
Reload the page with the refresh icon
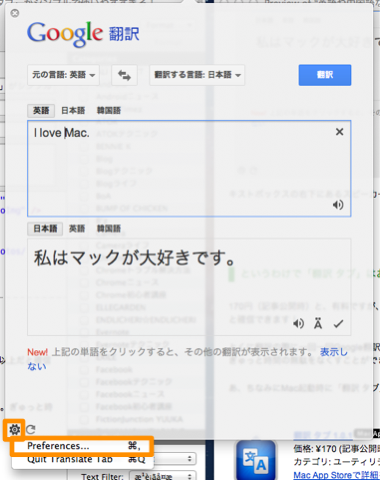click(x=31, y=430)
